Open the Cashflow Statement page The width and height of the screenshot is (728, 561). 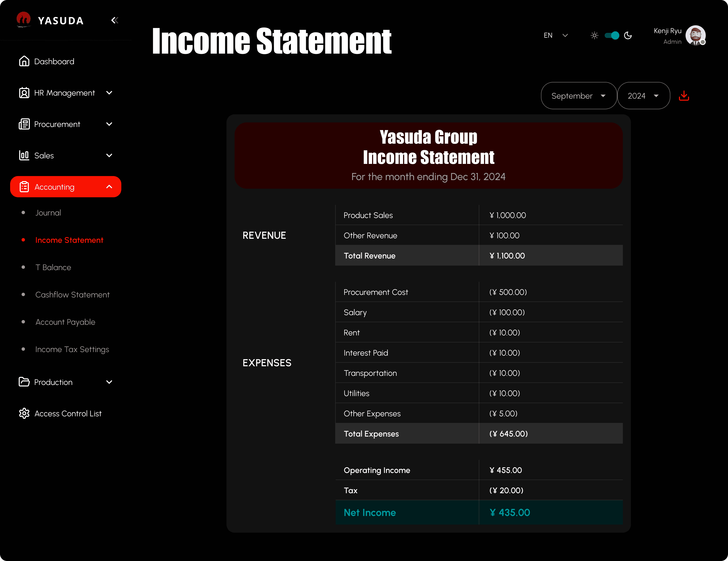click(72, 295)
